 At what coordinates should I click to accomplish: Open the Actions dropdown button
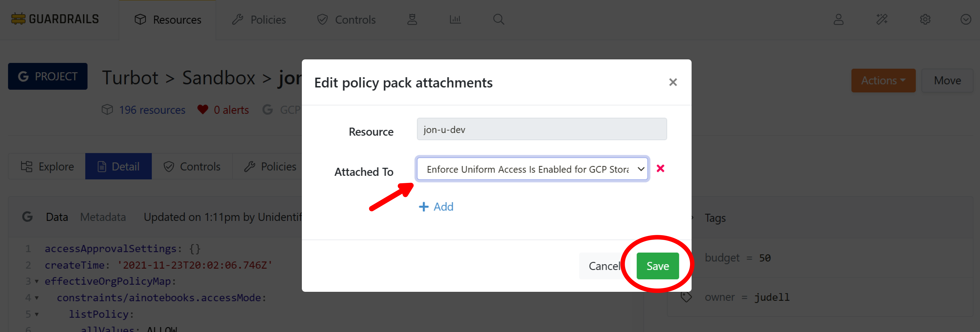(x=883, y=80)
